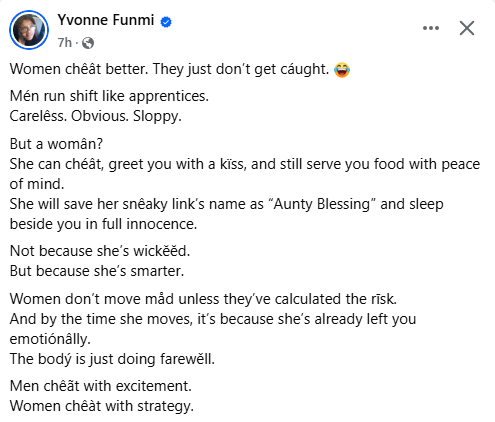This screenshot has height=422, width=495.
Task: Click the line 'The bodý is just doing farewěll.'
Action: [112, 359]
